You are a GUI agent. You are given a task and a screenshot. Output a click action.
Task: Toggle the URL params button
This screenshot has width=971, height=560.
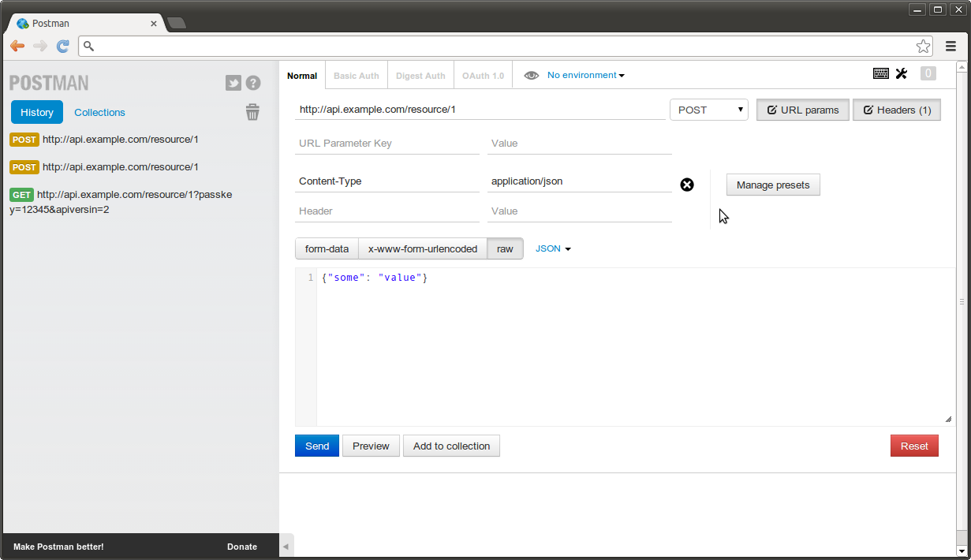point(803,110)
